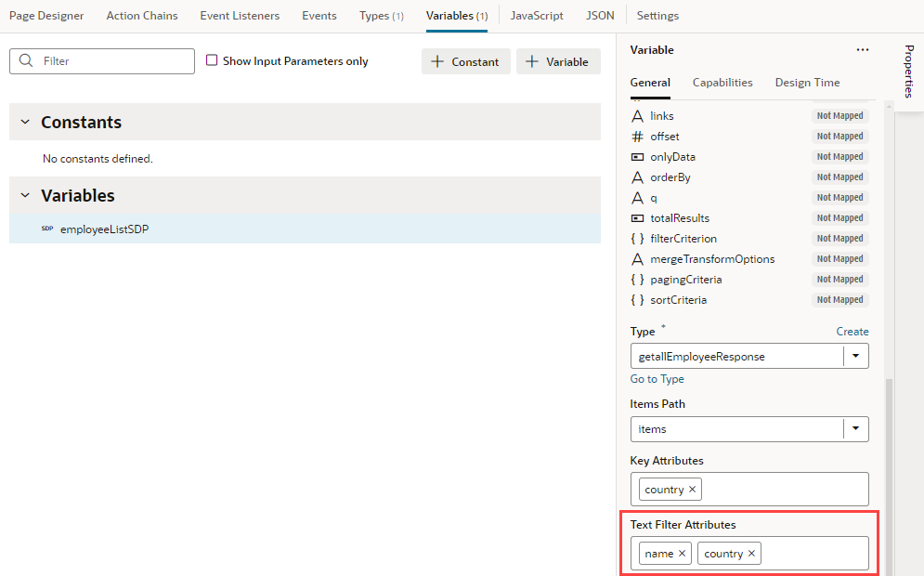Screen dimensions: 924x576
Task: Open the Page Designer tab
Action: (x=46, y=16)
